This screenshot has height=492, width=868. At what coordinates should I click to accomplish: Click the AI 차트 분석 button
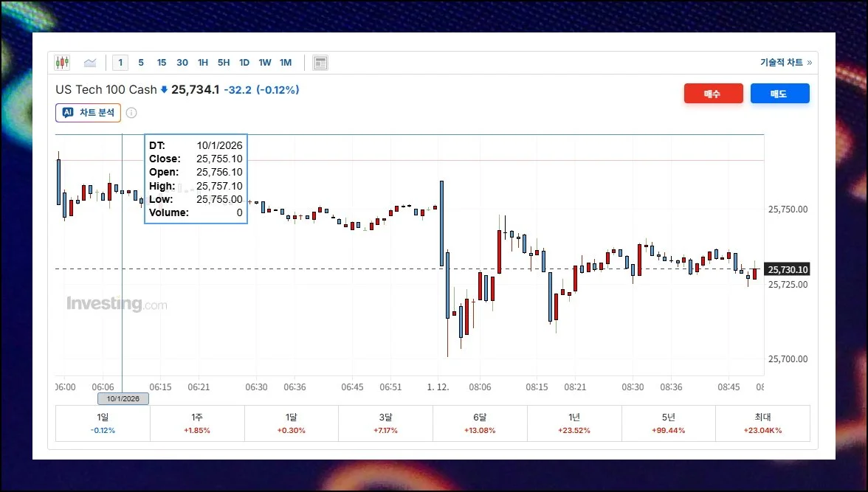(88, 113)
